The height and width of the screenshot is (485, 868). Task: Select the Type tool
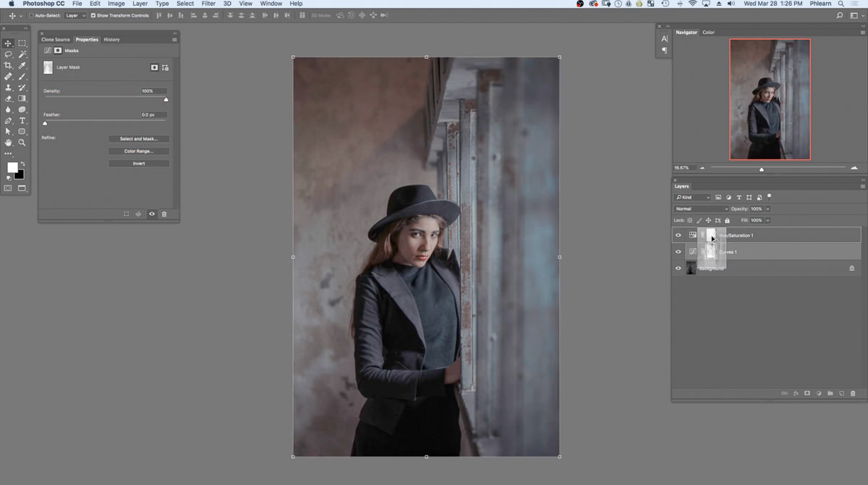22,121
